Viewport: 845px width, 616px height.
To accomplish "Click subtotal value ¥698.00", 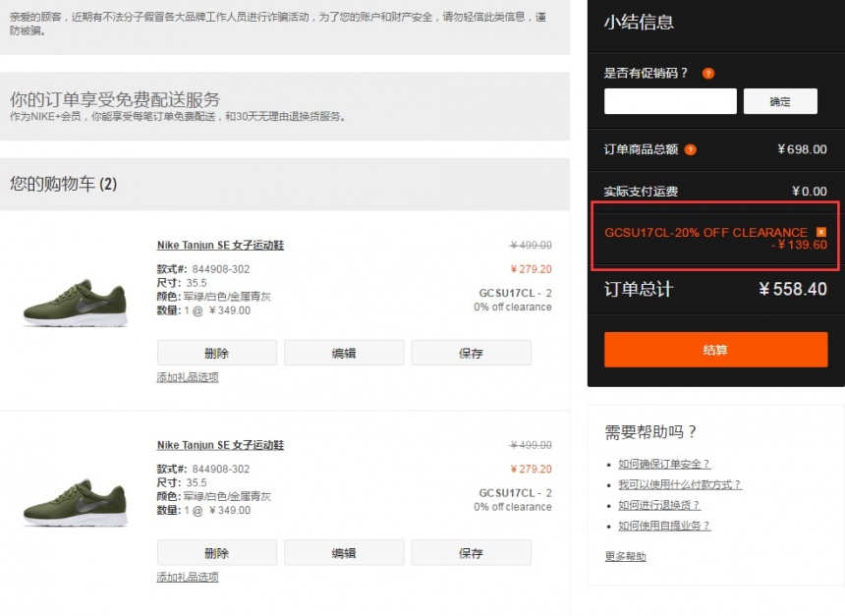I will click(x=802, y=149).
